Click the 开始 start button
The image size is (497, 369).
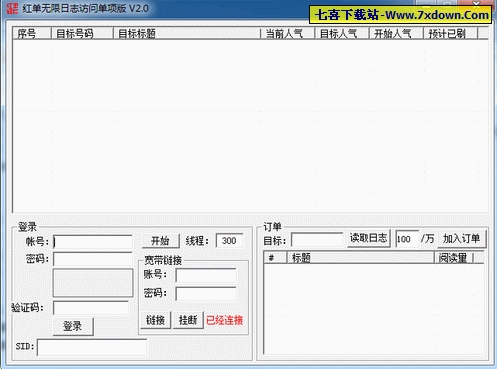point(161,241)
